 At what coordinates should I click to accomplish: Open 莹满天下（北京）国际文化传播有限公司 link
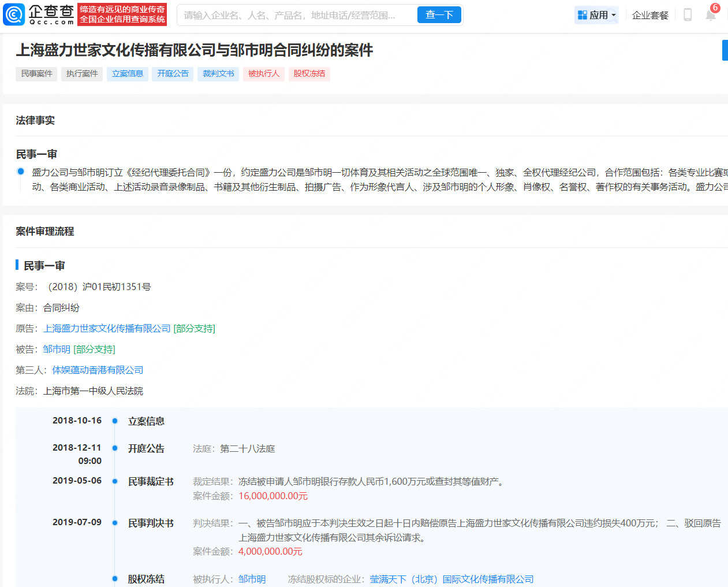pyautogui.click(x=451, y=579)
